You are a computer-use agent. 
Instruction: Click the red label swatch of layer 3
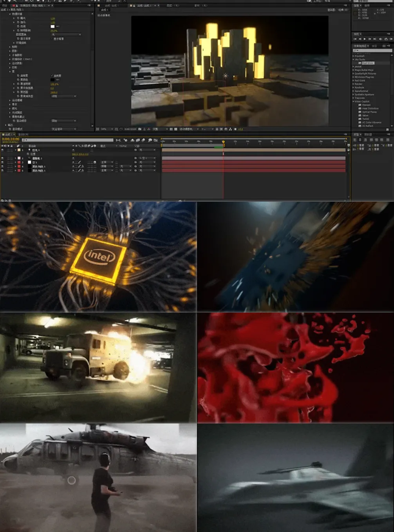(19, 162)
